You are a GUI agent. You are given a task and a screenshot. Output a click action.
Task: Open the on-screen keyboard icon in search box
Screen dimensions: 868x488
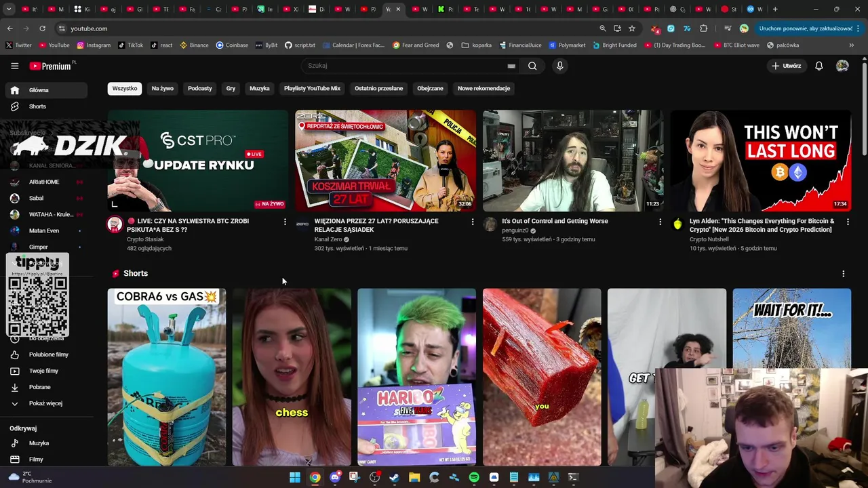511,66
